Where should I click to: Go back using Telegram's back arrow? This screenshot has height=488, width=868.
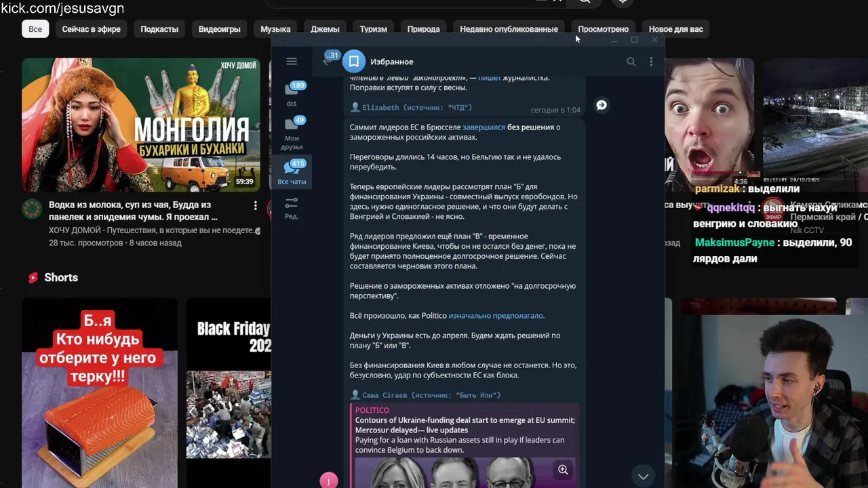point(326,62)
